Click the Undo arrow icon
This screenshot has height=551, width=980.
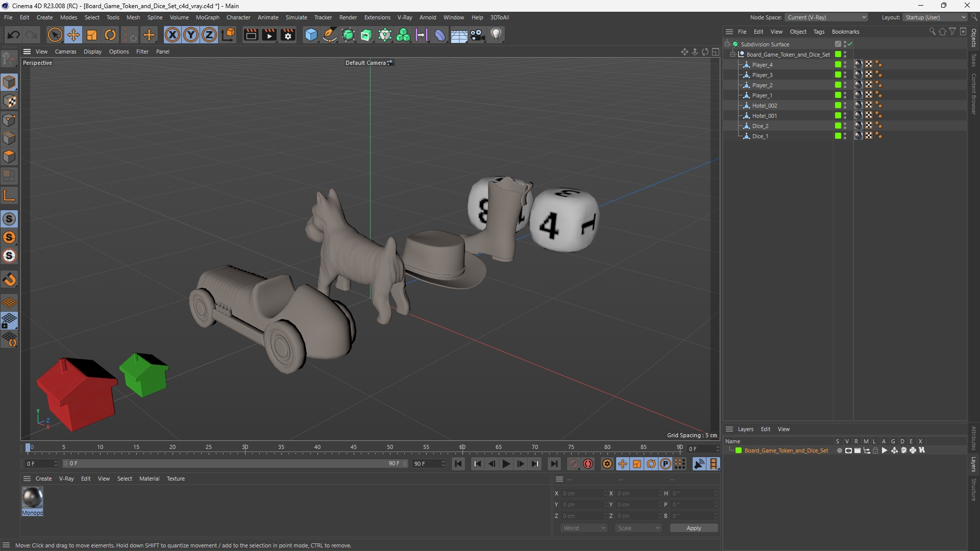(14, 35)
